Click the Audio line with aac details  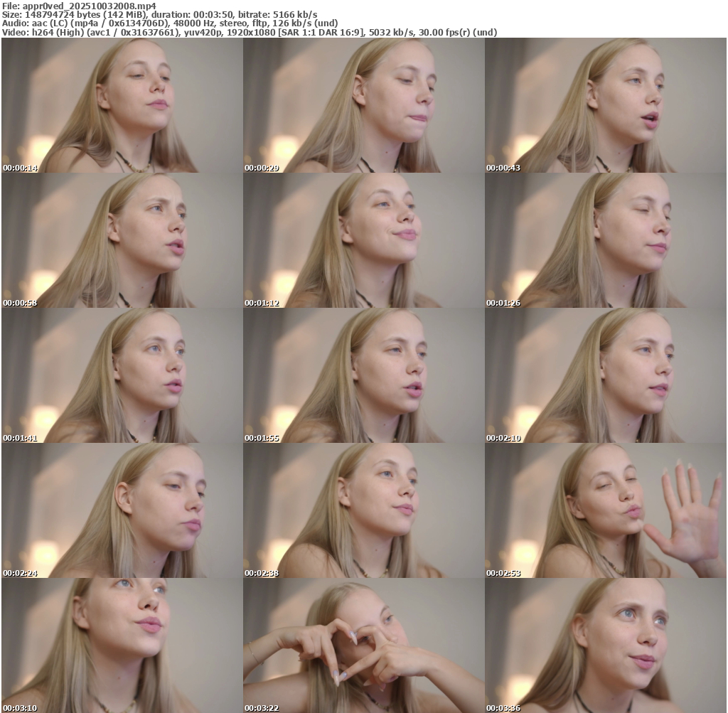pyautogui.click(x=170, y=23)
